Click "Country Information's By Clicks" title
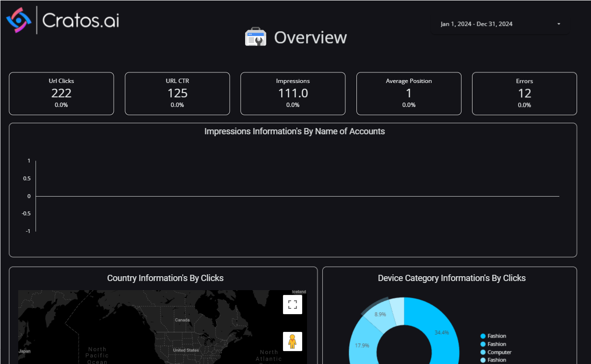 (x=165, y=278)
